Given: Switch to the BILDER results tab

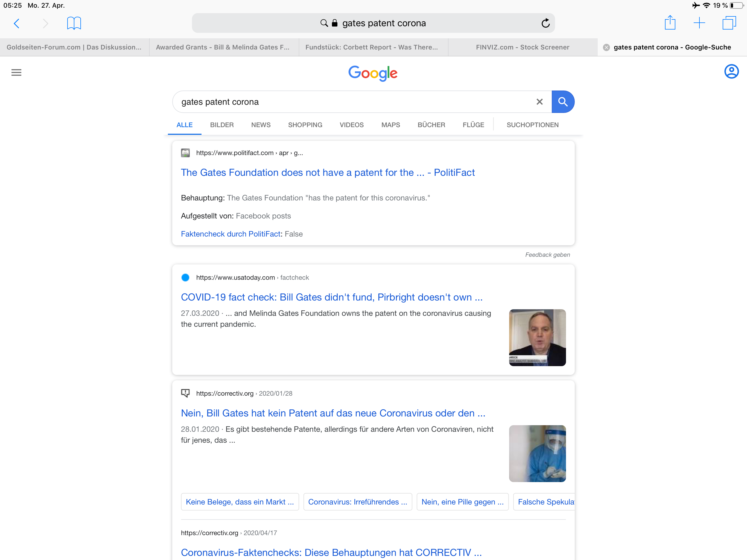Looking at the screenshot, I should (221, 125).
